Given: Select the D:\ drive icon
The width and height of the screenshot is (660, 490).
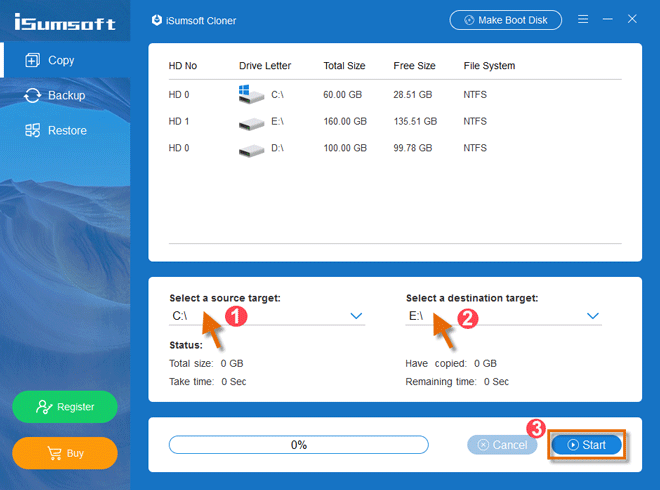Looking at the screenshot, I should [x=251, y=150].
